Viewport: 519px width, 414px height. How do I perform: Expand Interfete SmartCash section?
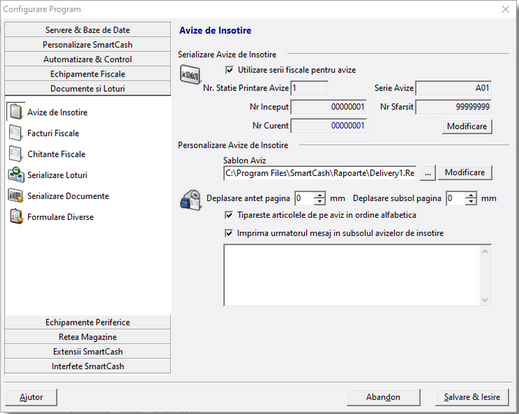click(88, 366)
